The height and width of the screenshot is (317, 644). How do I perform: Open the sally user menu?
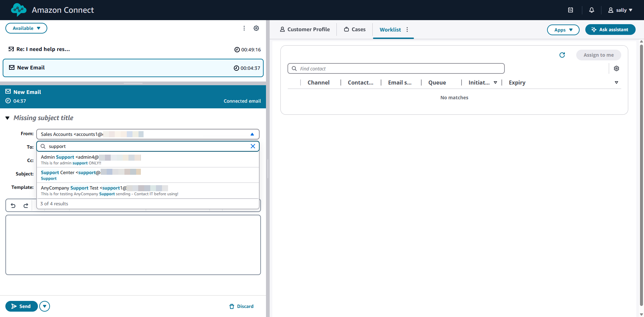pyautogui.click(x=621, y=10)
